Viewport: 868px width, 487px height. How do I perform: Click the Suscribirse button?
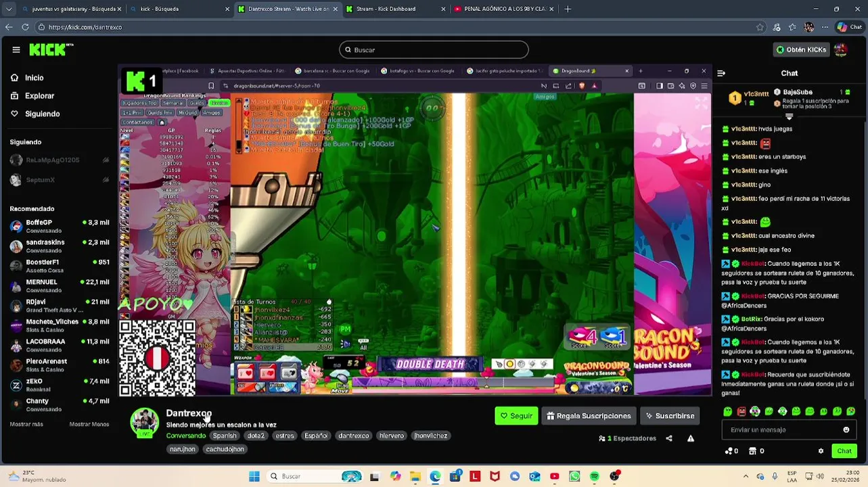click(x=670, y=416)
